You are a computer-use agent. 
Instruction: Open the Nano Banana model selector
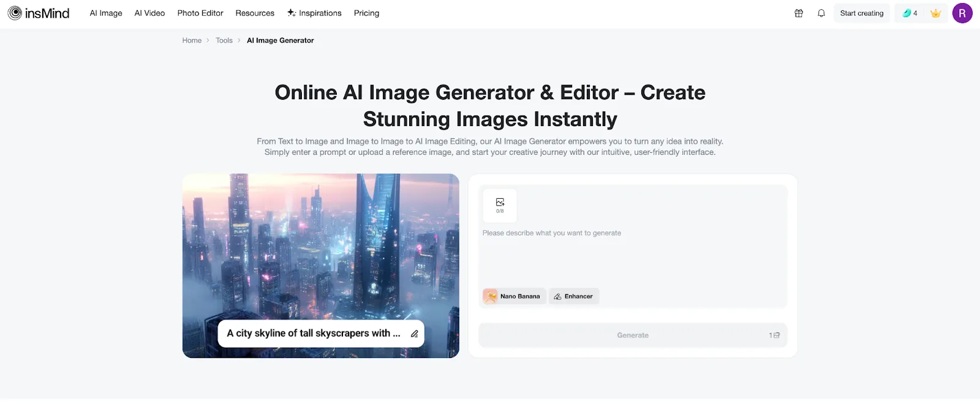click(x=514, y=296)
